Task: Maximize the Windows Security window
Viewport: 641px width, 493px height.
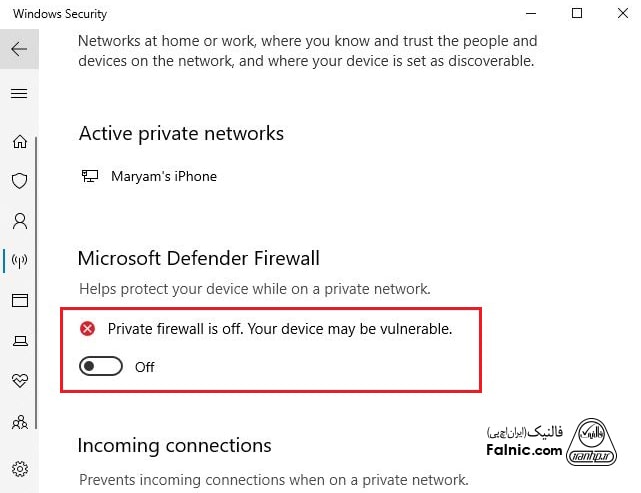Action: [x=577, y=14]
